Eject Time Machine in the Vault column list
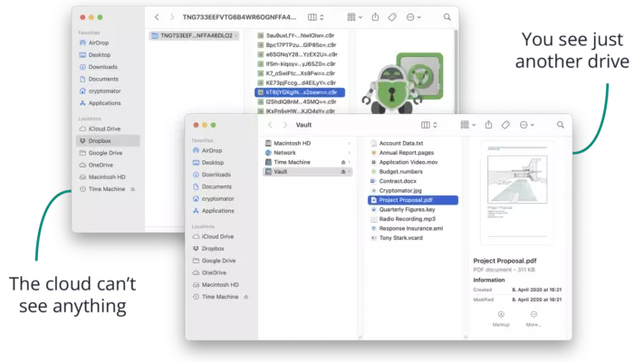 [343, 162]
